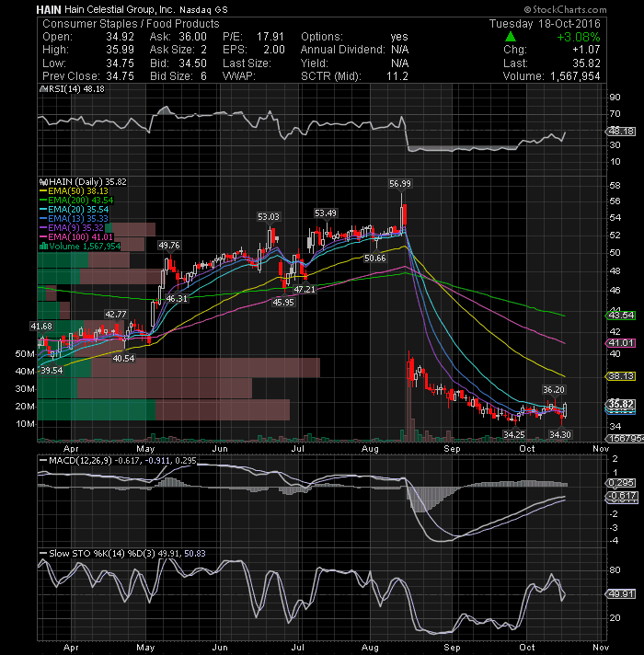This screenshot has width=644, height=655.
Task: Click the green EMA(200) legend line
Action: pos(43,201)
